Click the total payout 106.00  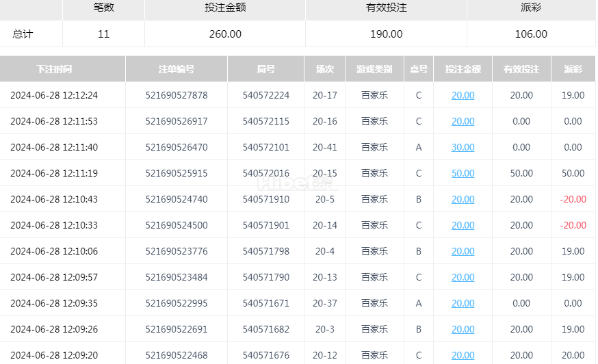pyautogui.click(x=531, y=34)
